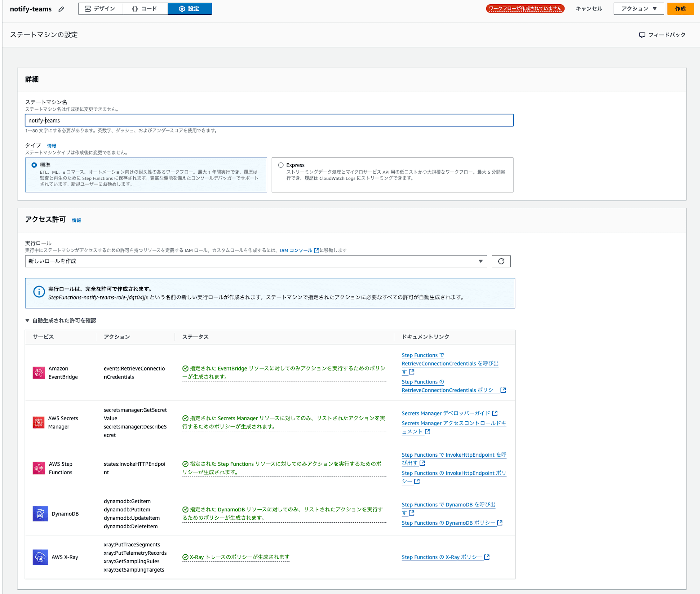Open Step Functions で RetrieveConnectionCredentials を呼び出す link
This screenshot has height=594, width=700.
pyautogui.click(x=450, y=364)
